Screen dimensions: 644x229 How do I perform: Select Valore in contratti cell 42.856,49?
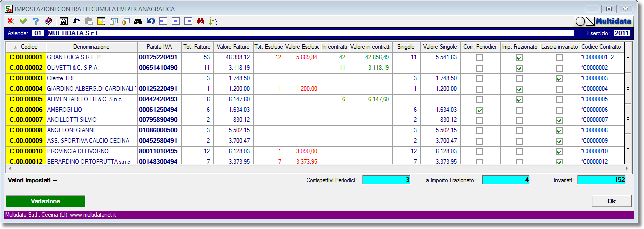coord(370,58)
